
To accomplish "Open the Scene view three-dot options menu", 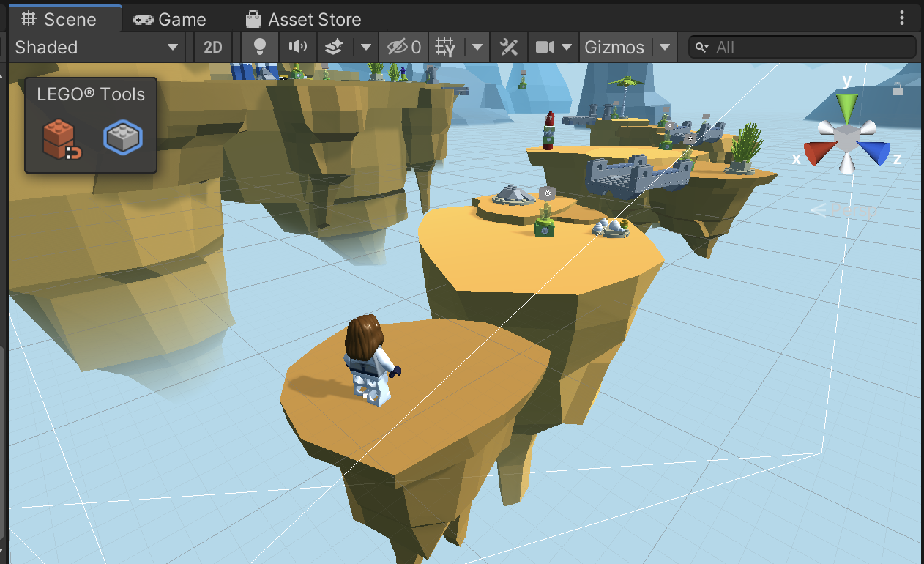I will click(901, 18).
